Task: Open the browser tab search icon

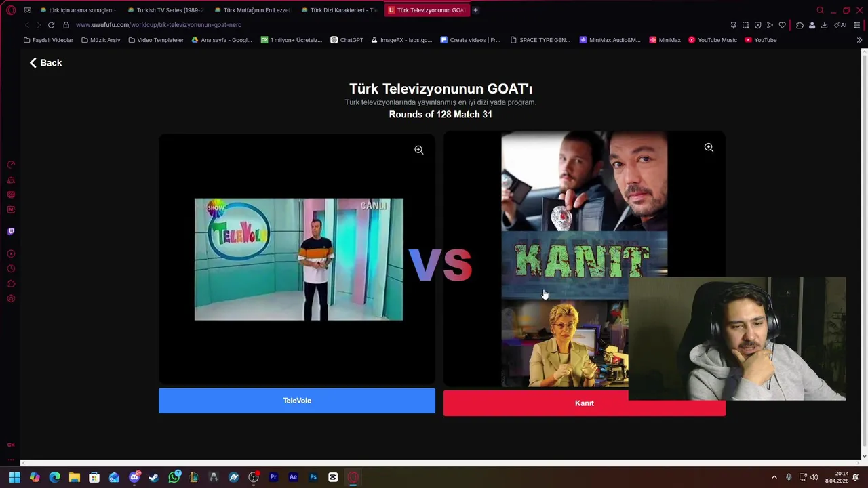Action: tap(820, 10)
